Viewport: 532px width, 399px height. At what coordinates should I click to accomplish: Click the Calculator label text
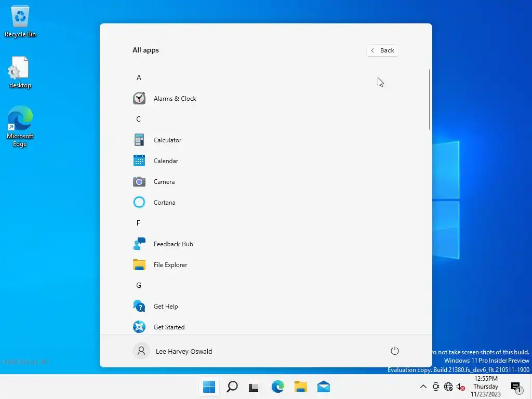[x=167, y=140]
